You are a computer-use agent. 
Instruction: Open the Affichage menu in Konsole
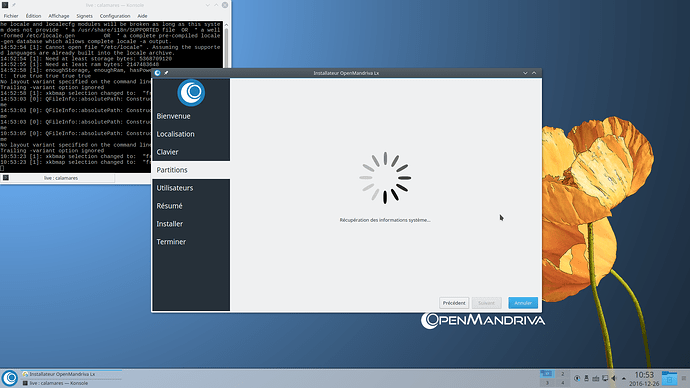(x=59, y=16)
